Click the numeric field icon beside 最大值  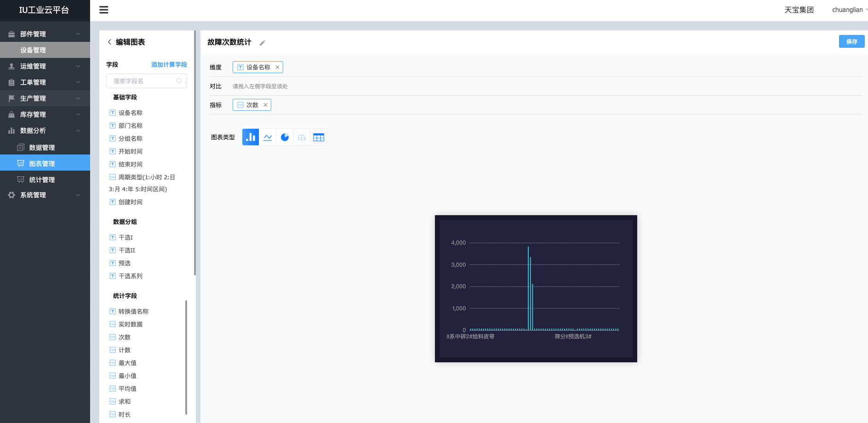[113, 363]
